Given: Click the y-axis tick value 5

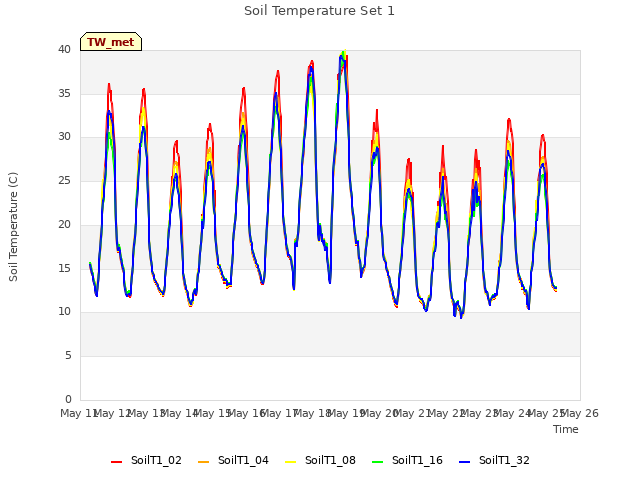Looking at the screenshot, I should coord(68,356).
